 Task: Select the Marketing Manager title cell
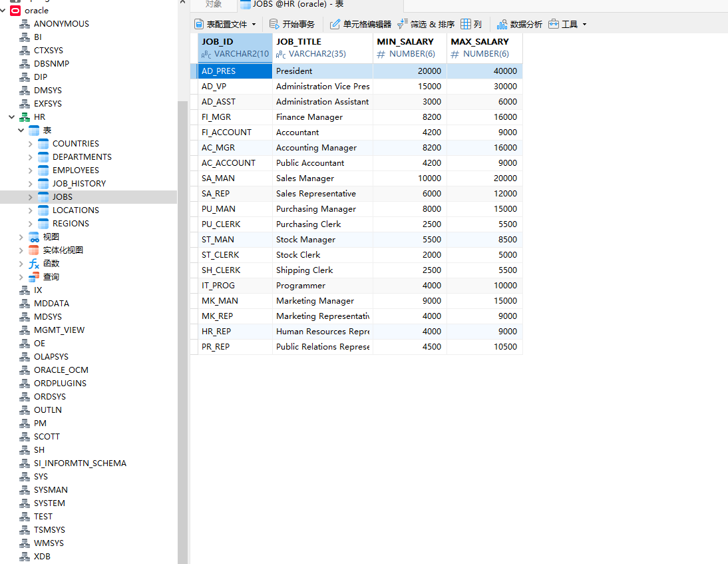[x=323, y=301]
